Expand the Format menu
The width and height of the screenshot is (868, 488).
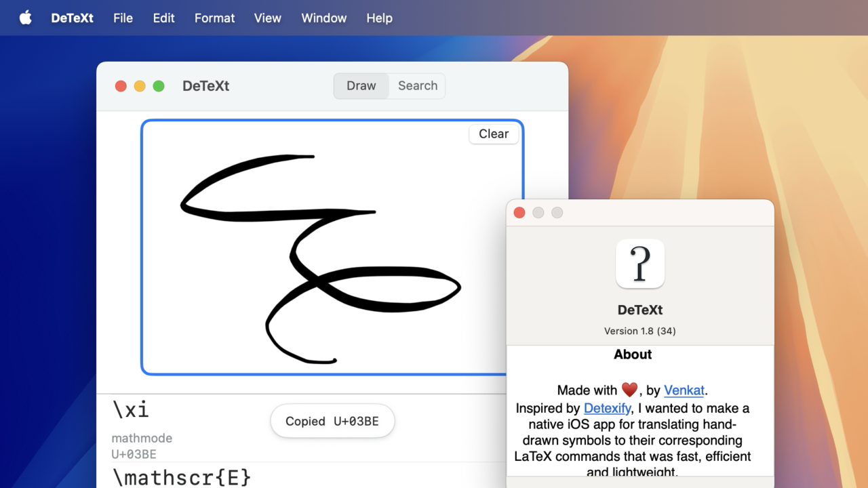[214, 18]
